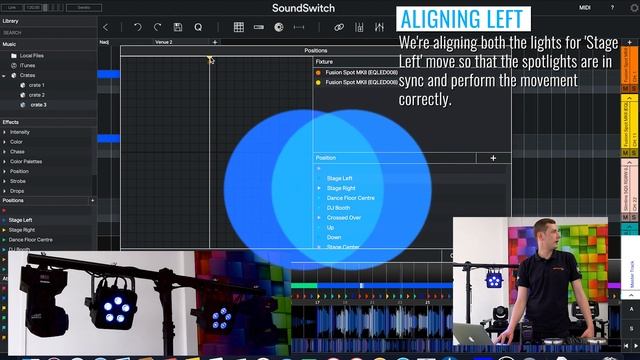Add a new position in the Positions sidebar

pyautogui.click(x=92, y=200)
